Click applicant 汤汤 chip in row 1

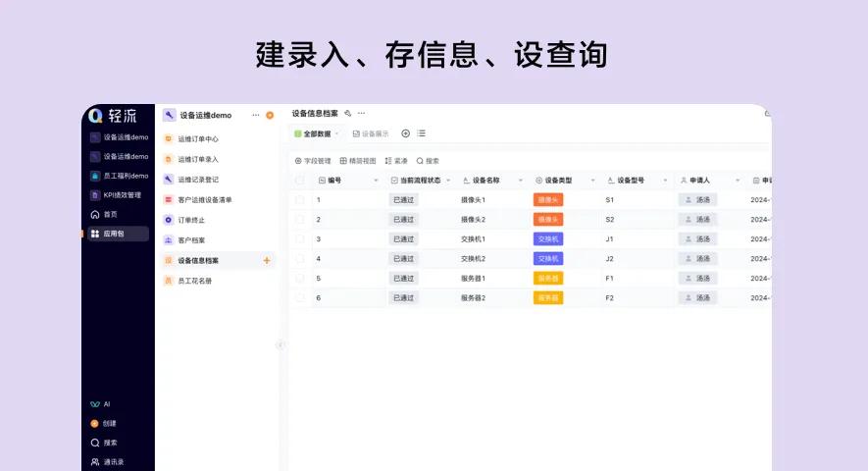click(x=698, y=199)
